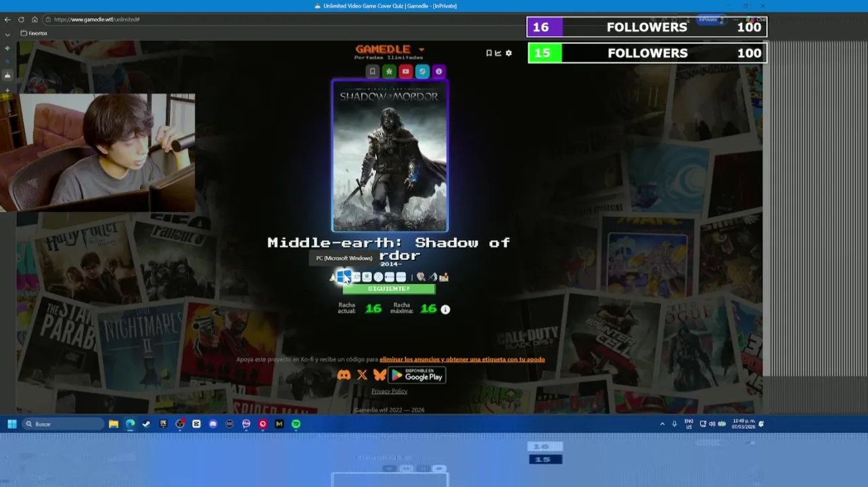Click the green bug report button

389,71
